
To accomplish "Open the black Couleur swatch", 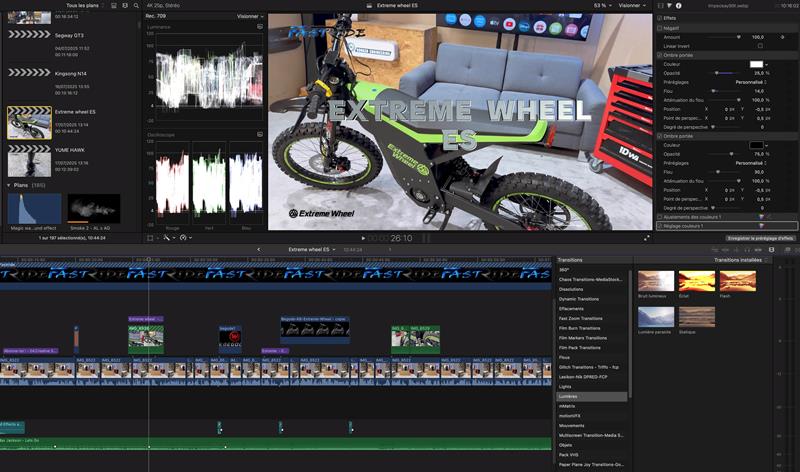I will click(x=756, y=145).
